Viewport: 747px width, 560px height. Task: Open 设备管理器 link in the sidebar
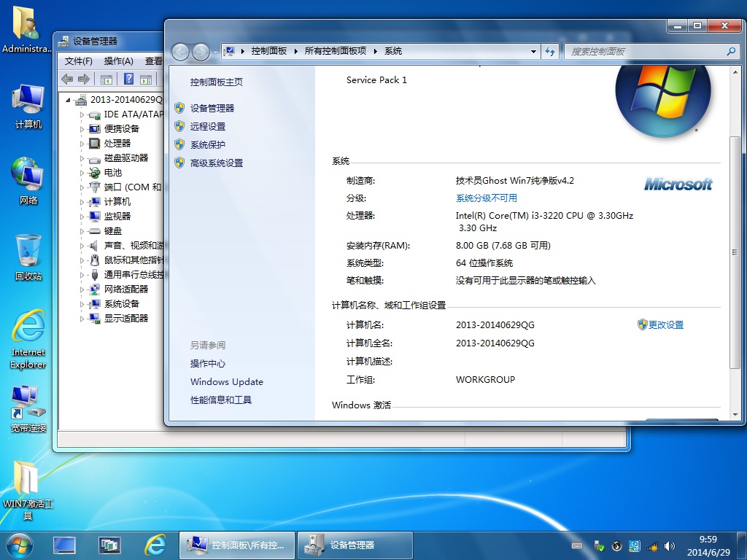(212, 108)
